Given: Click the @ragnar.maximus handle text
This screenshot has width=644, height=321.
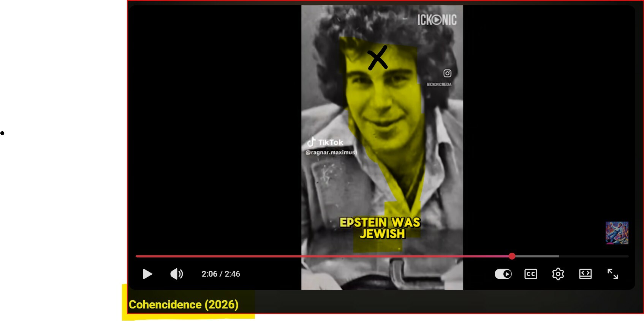Looking at the screenshot, I should [331, 153].
